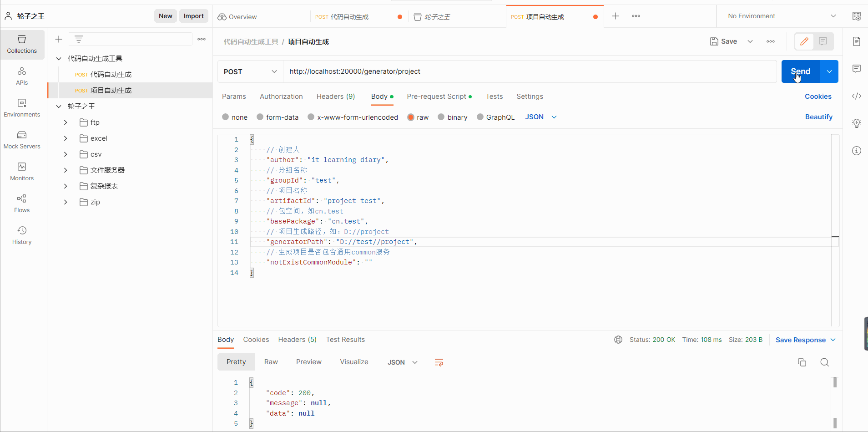This screenshot has width=868, height=432.
Task: Select the binary body type
Action: [441, 117]
